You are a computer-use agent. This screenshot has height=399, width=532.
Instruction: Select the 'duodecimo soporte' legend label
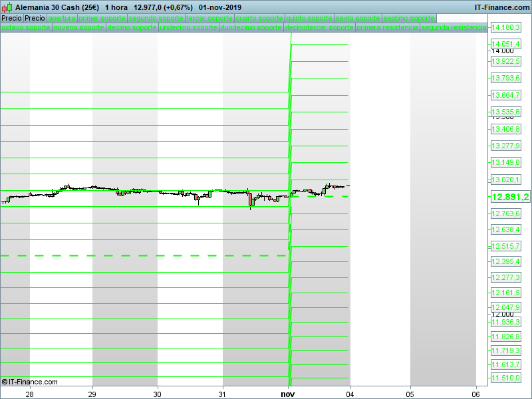(251, 28)
